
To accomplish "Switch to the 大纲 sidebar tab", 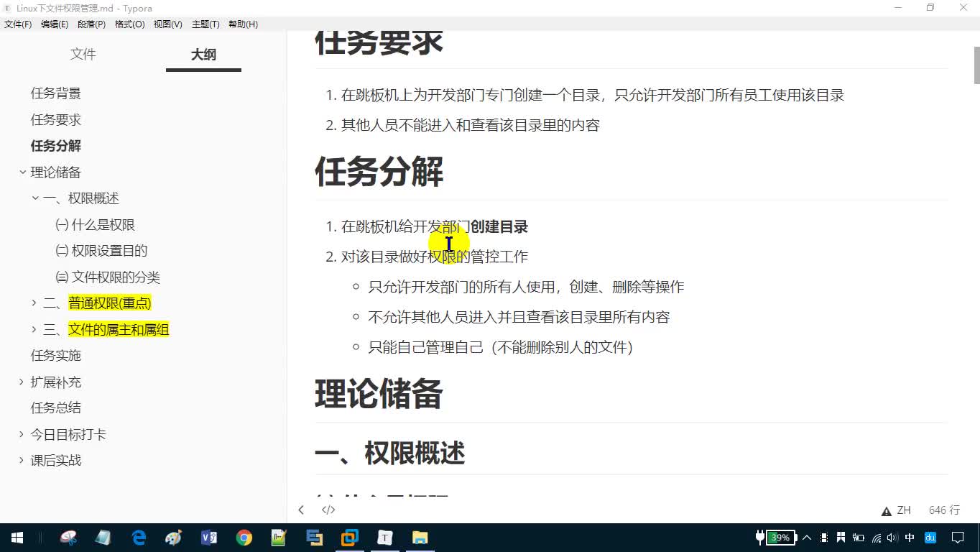I will tap(203, 55).
